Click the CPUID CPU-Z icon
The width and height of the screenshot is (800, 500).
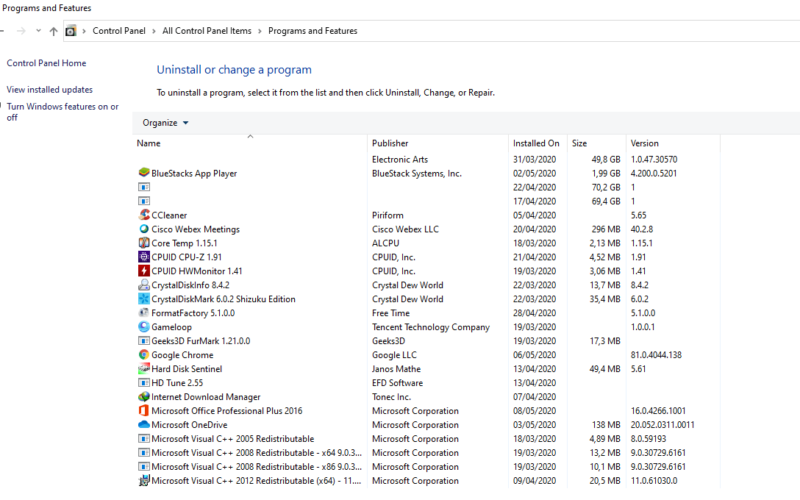(144, 257)
